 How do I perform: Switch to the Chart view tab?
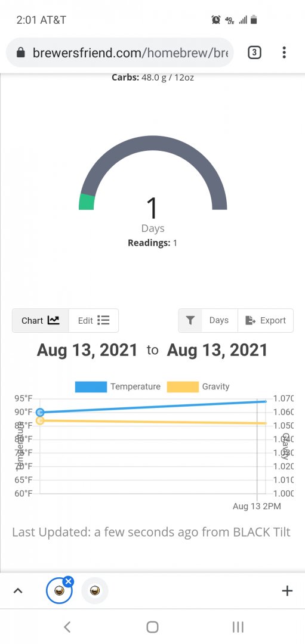tap(40, 320)
